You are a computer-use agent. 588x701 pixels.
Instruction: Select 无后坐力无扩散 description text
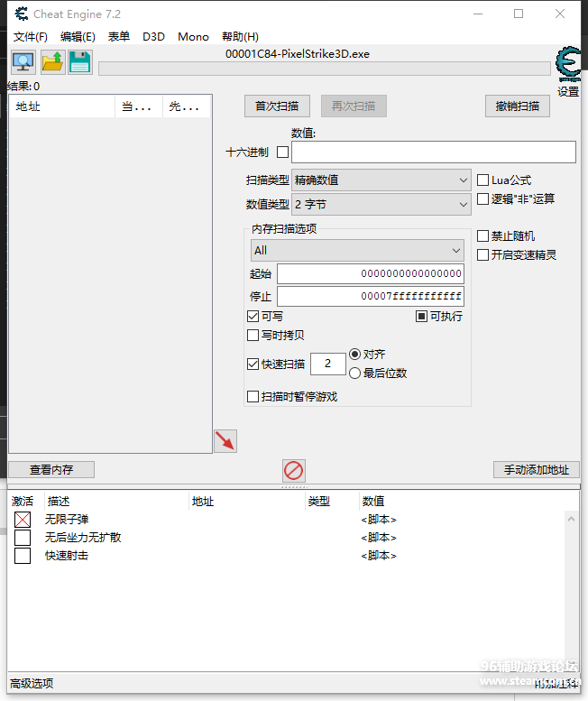(x=83, y=538)
